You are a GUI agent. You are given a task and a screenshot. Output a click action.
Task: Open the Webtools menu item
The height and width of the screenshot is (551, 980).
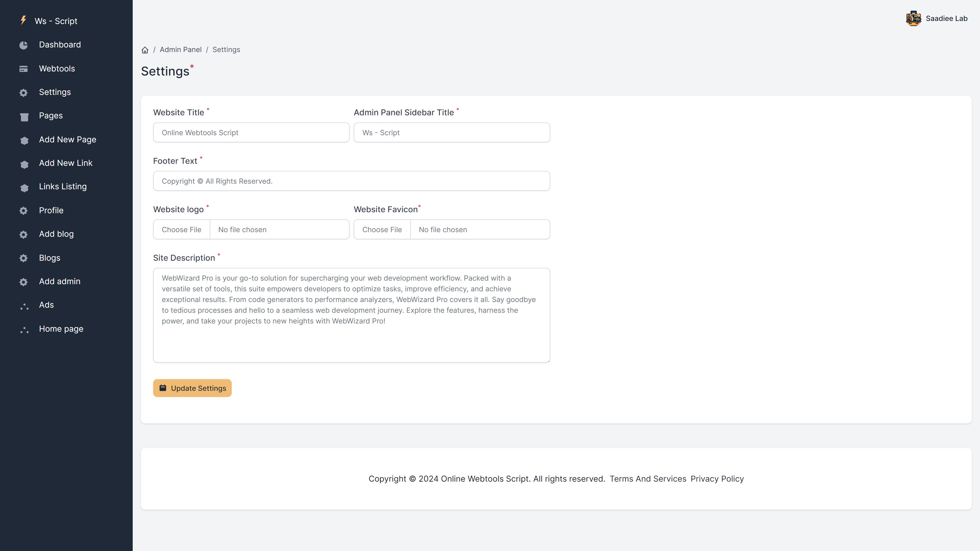coord(57,68)
